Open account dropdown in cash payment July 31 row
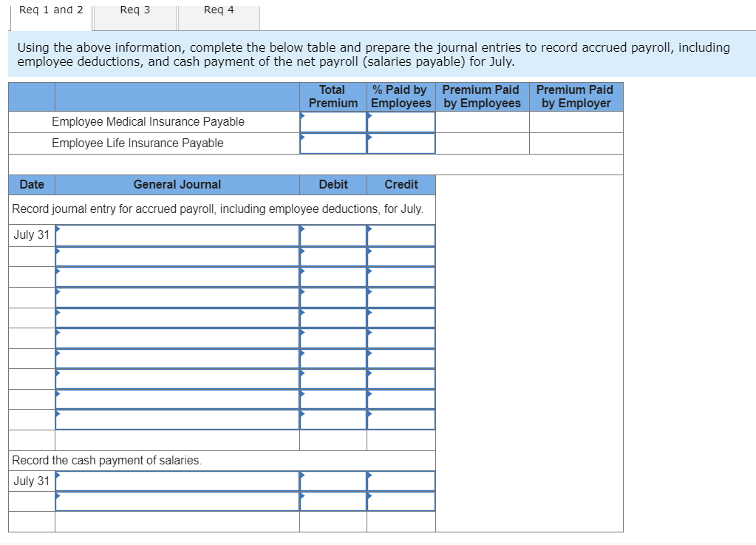This screenshot has width=756, height=545. pyautogui.click(x=177, y=481)
